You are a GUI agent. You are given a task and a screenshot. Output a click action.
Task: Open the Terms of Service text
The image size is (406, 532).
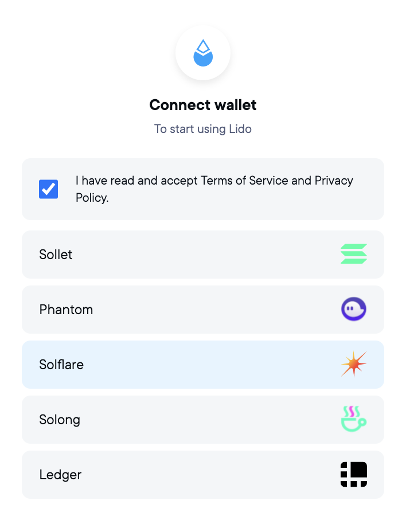point(244,181)
